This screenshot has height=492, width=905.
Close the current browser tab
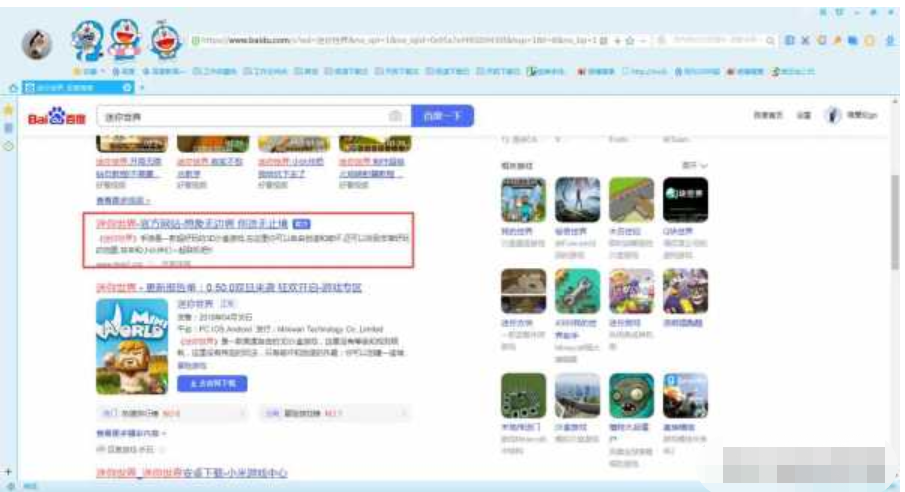tap(127, 88)
